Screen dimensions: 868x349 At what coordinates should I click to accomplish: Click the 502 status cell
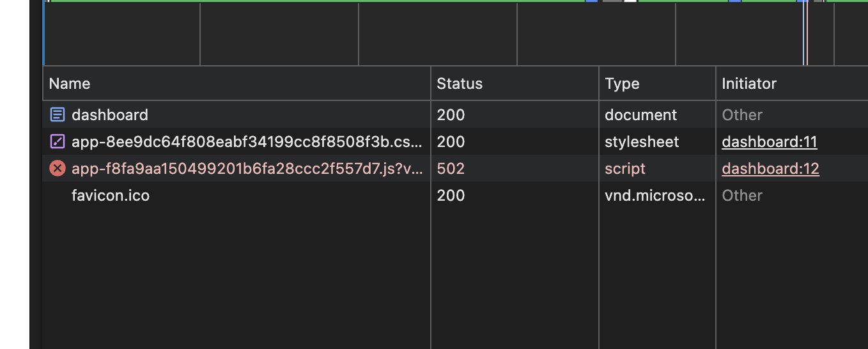451,169
